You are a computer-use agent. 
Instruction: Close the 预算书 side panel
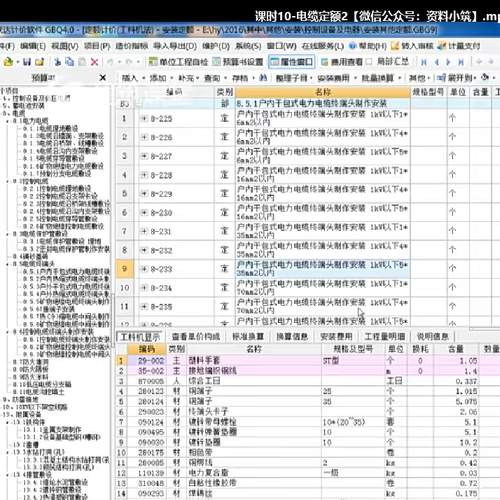103,78
